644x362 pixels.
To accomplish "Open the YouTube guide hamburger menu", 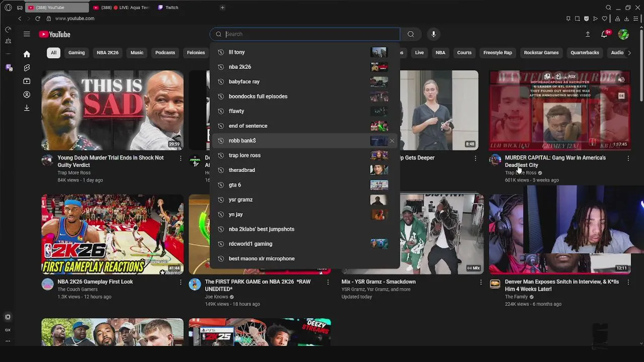I will click(x=27, y=34).
